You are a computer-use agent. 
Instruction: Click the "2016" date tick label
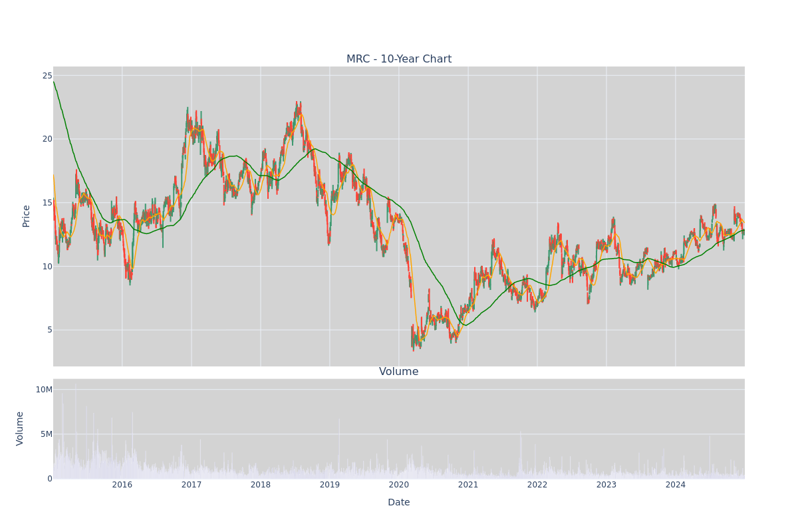pyautogui.click(x=122, y=485)
